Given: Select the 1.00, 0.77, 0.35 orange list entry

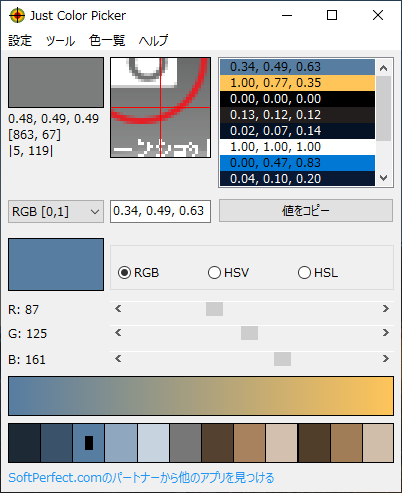Looking at the screenshot, I should pyautogui.click(x=297, y=83).
